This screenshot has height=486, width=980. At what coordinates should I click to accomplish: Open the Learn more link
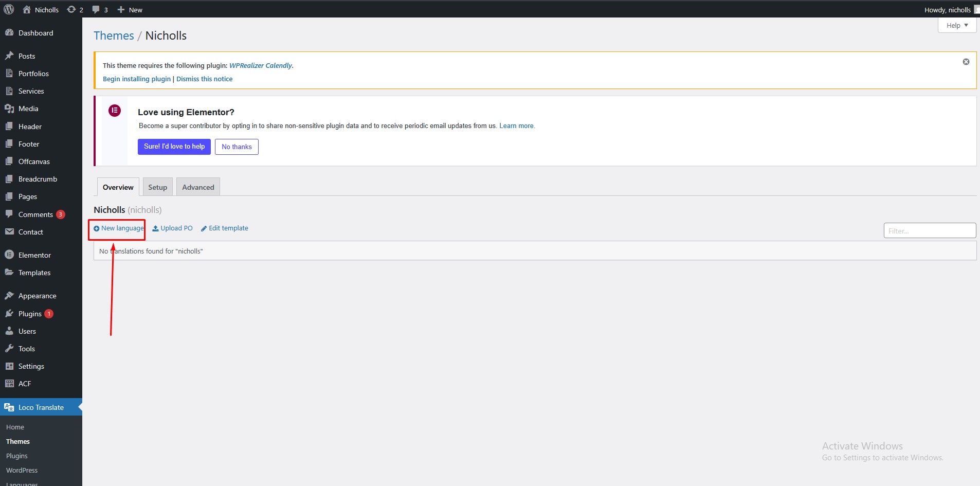[517, 125]
